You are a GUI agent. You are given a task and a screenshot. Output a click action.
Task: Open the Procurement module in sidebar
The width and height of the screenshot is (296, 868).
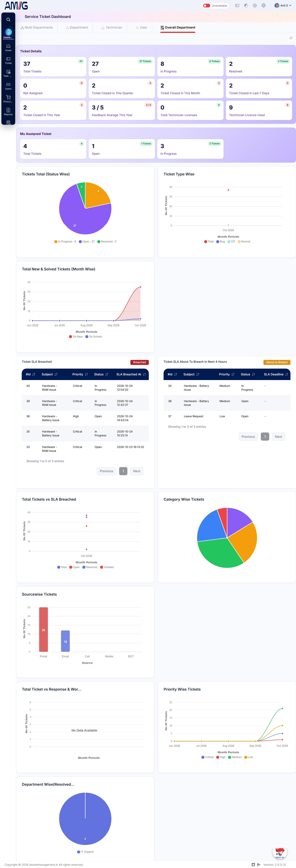coord(8,99)
